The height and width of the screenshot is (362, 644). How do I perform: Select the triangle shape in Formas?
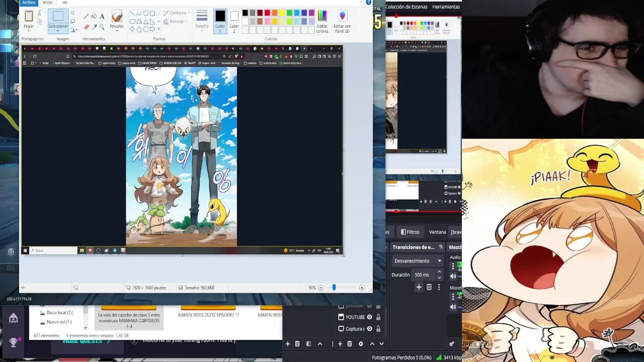point(146,22)
